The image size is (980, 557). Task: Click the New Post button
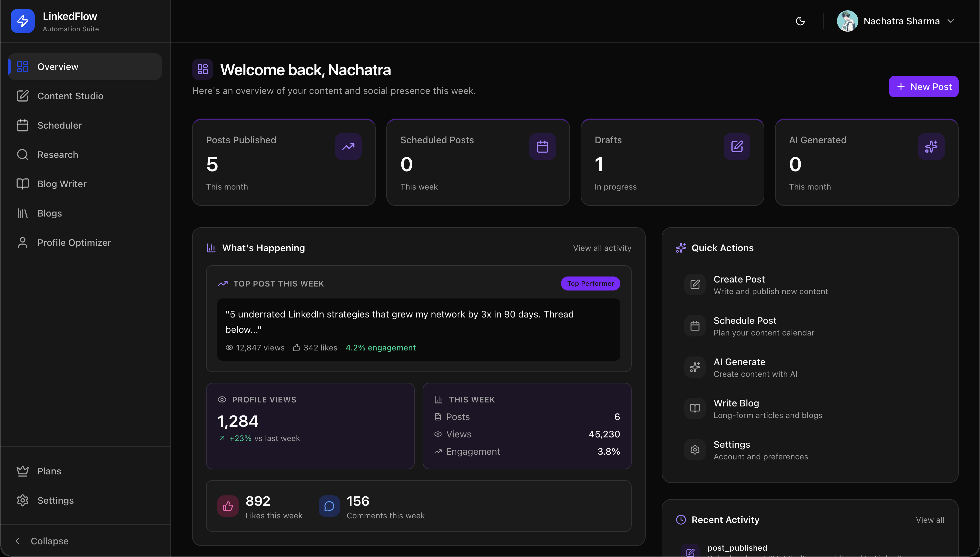point(923,87)
